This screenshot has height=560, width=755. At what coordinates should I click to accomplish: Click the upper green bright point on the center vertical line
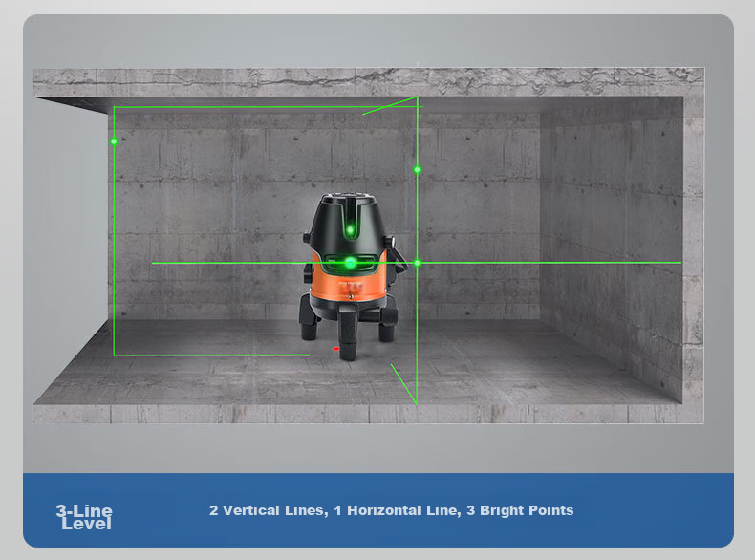[417, 169]
